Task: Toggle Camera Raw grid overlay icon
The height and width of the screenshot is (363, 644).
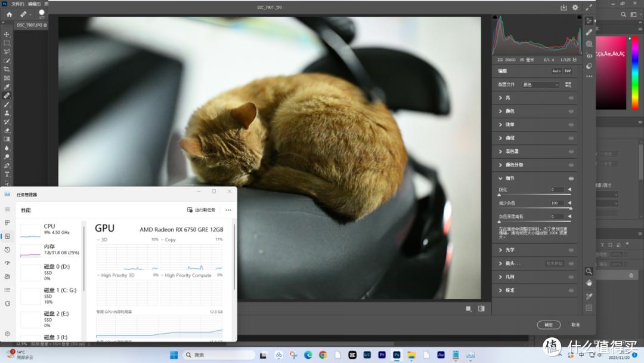Action: coord(589,308)
